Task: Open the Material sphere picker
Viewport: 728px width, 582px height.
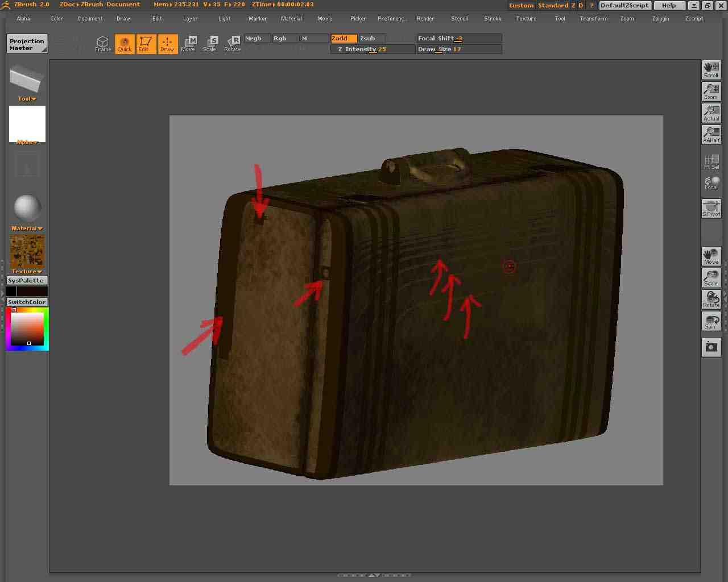Action: pos(27,209)
